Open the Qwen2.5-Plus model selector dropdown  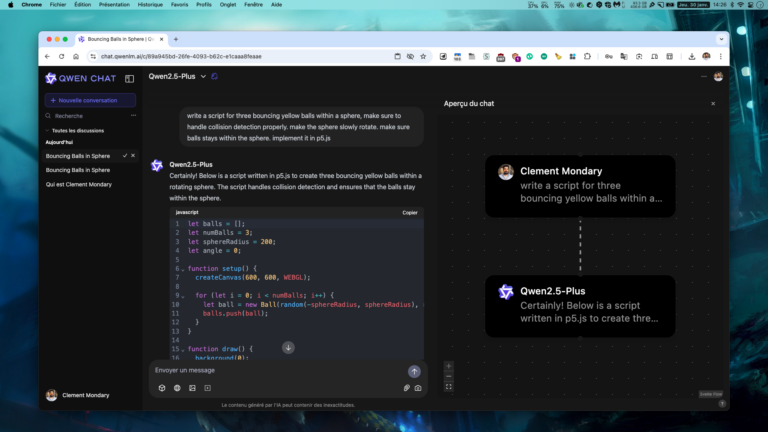point(177,76)
